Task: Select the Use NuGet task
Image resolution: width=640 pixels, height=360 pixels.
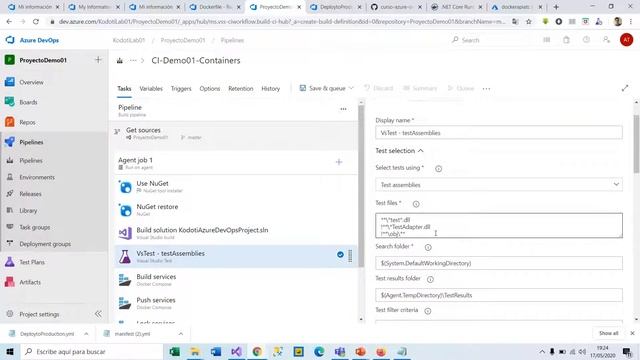Action: [x=236, y=187]
